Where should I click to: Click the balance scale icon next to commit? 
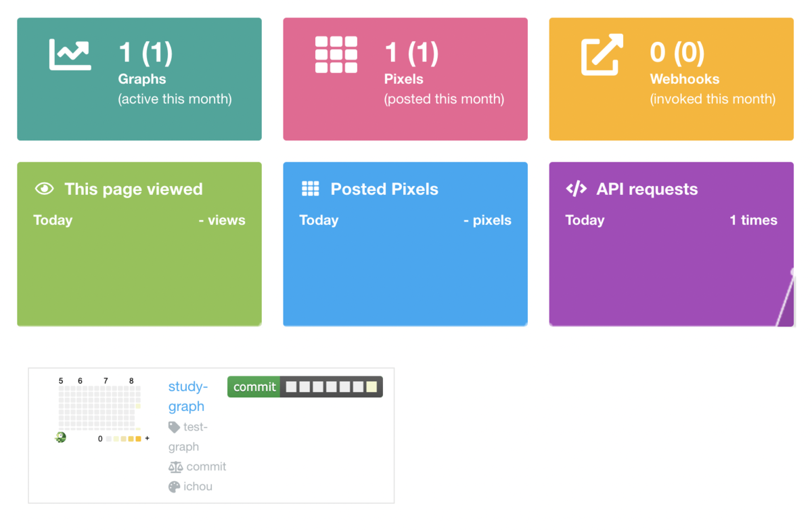click(175, 467)
